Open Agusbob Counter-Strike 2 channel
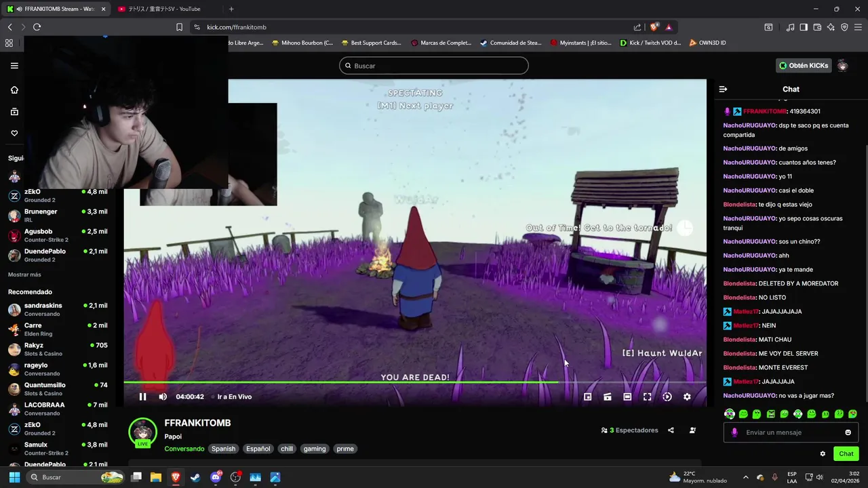The height and width of the screenshot is (488, 868). 58,235
